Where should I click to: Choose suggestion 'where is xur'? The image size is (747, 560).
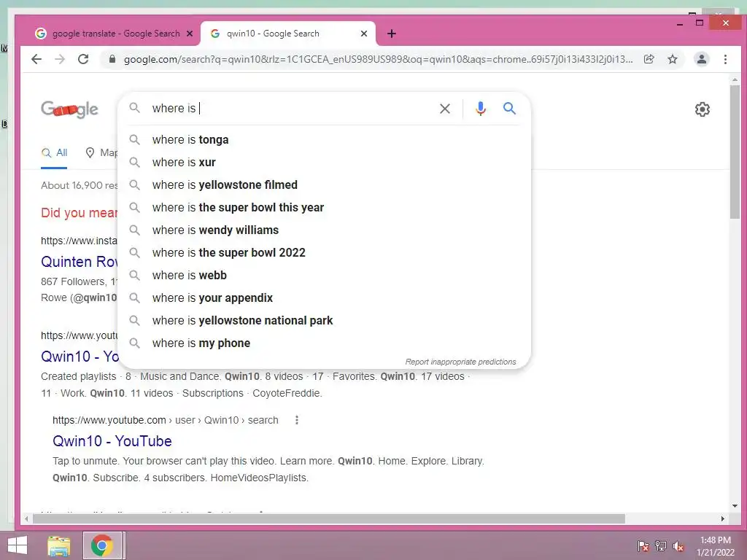[x=324, y=162]
